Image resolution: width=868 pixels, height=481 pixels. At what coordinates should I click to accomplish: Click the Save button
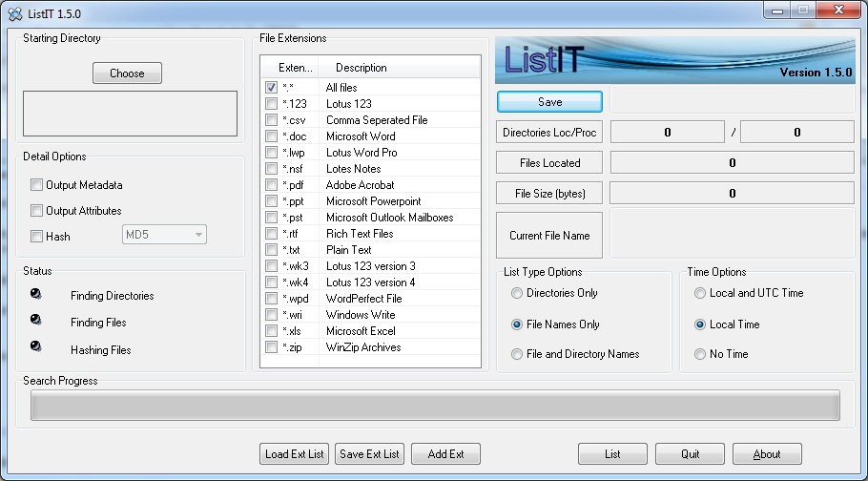pyautogui.click(x=549, y=102)
